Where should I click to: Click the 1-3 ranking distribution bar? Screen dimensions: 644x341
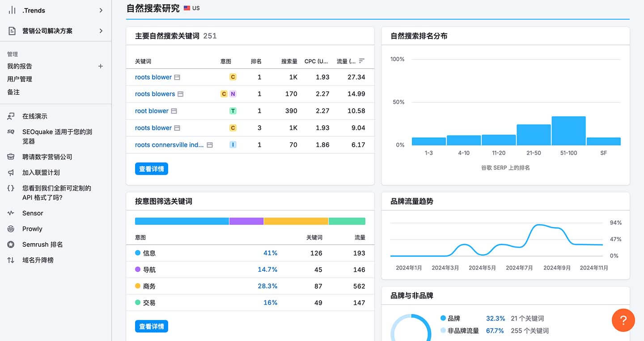(429, 141)
